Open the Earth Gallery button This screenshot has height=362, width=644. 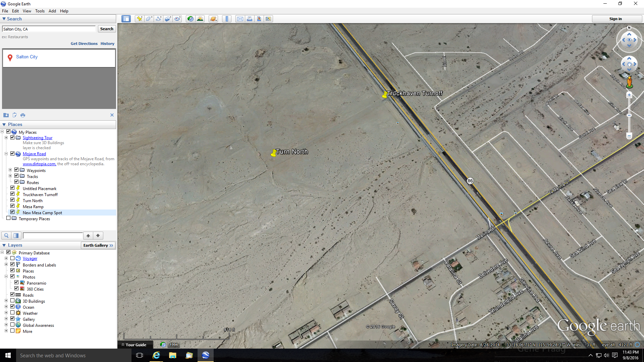point(98,245)
